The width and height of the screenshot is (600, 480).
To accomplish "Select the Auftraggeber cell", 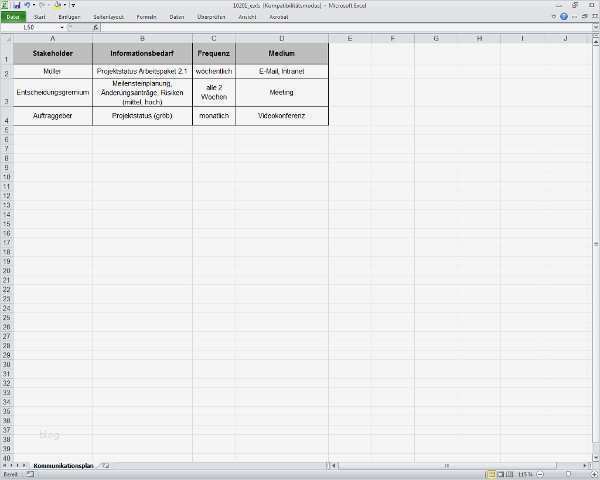I will (53, 116).
